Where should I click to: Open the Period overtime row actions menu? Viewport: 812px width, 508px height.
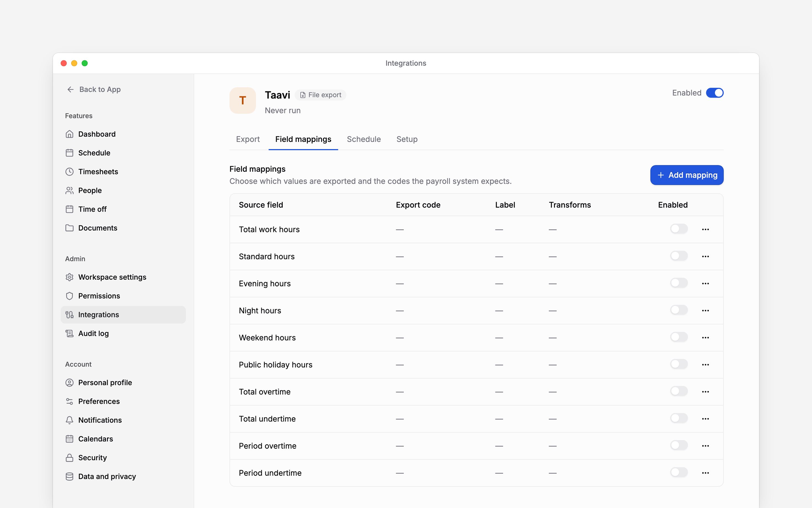click(x=705, y=446)
